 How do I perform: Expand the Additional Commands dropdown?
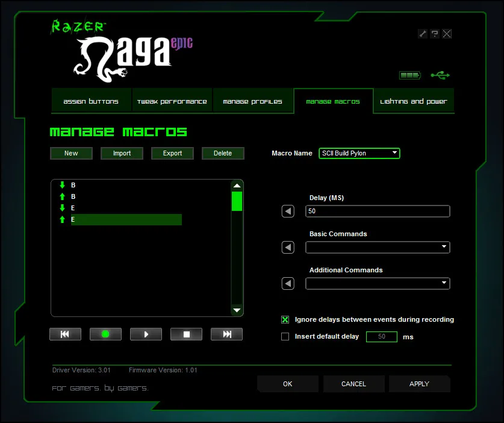[378, 283]
